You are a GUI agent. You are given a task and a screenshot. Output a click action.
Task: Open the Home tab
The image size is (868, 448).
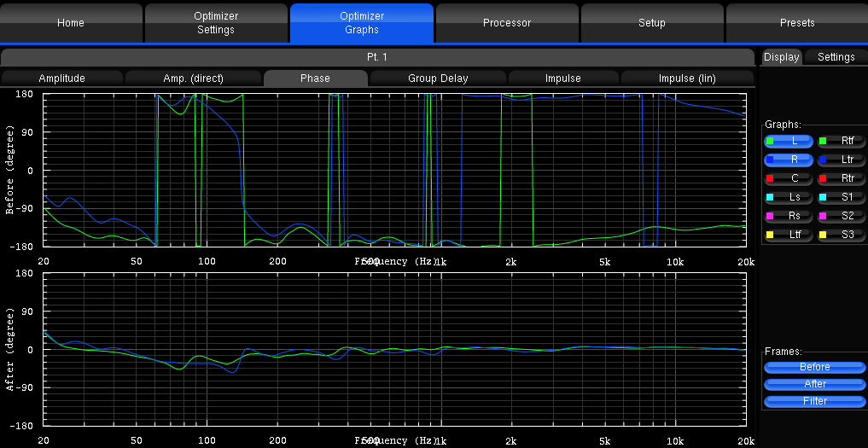pyautogui.click(x=71, y=23)
